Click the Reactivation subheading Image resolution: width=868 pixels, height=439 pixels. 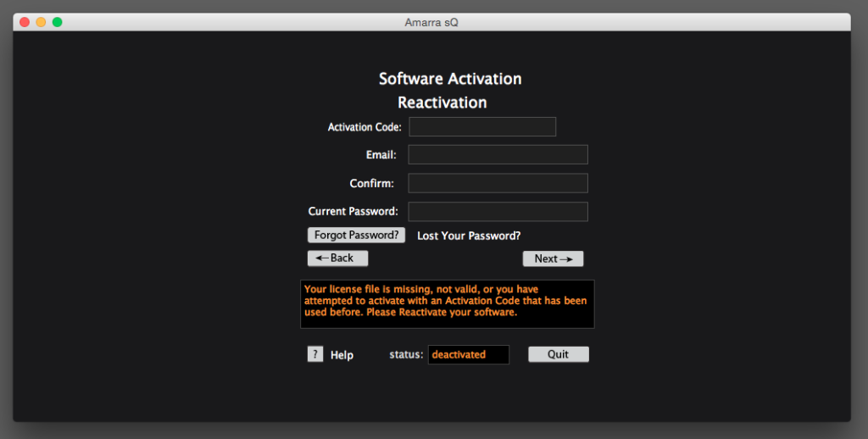tap(442, 103)
